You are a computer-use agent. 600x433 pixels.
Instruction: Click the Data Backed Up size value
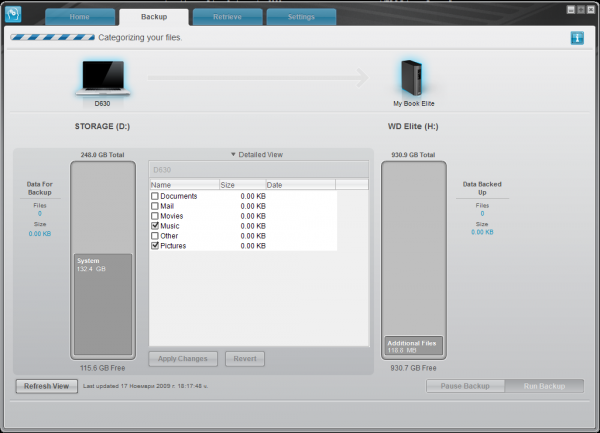pyautogui.click(x=482, y=232)
